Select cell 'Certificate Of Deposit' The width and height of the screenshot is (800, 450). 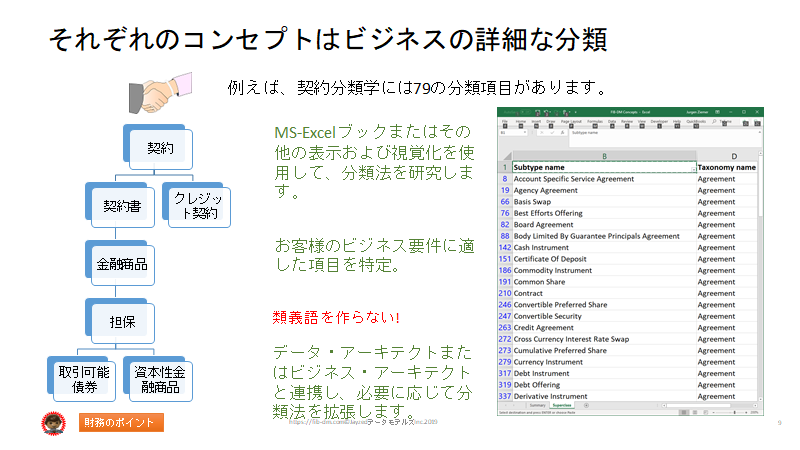click(604, 259)
